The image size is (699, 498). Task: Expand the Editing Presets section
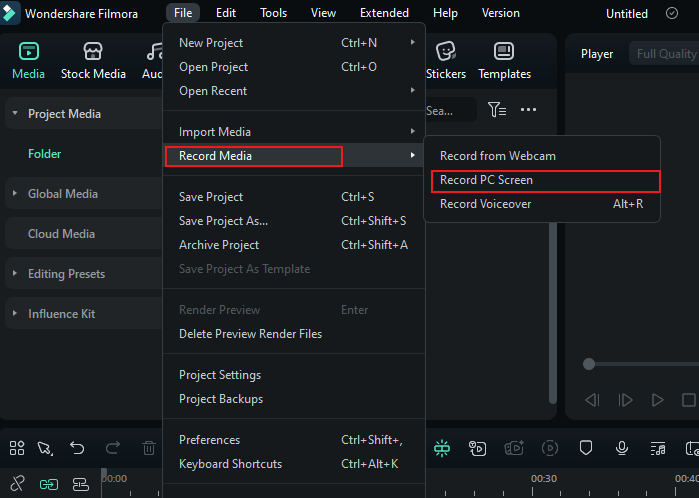(66, 274)
